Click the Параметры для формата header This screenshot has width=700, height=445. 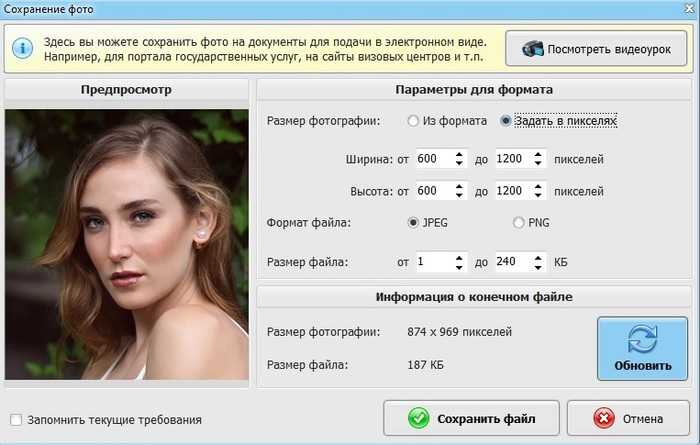point(474,90)
